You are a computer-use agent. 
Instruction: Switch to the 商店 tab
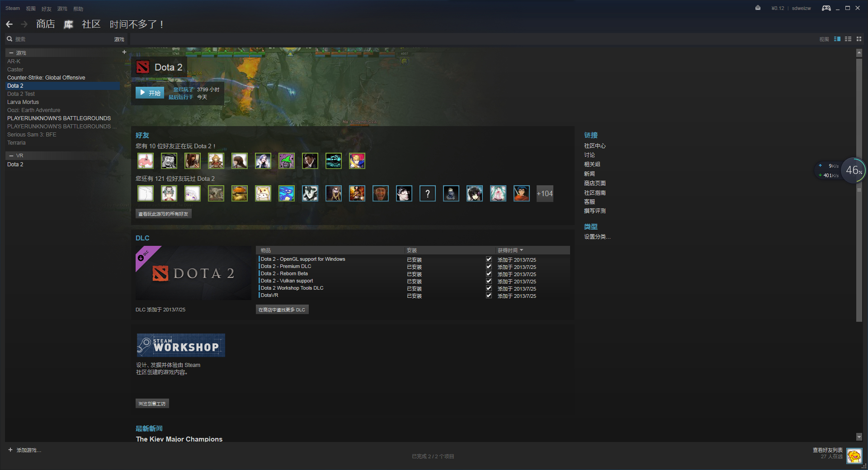tap(46, 24)
